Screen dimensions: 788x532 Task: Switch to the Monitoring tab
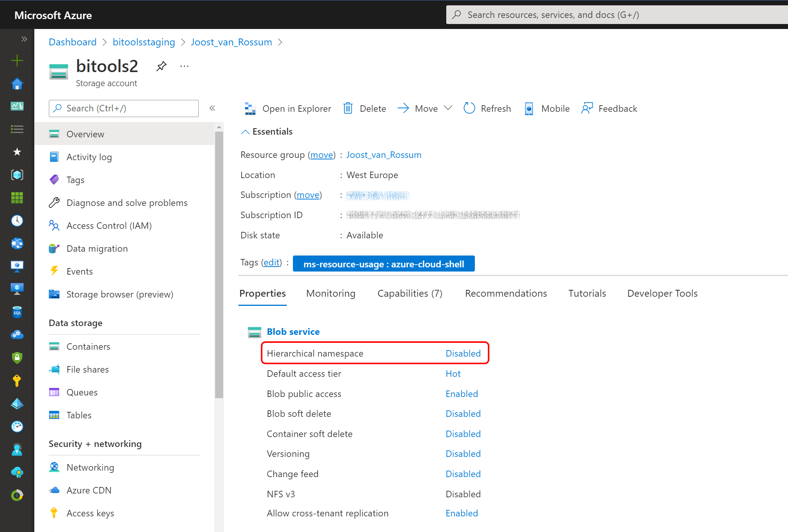[331, 293]
